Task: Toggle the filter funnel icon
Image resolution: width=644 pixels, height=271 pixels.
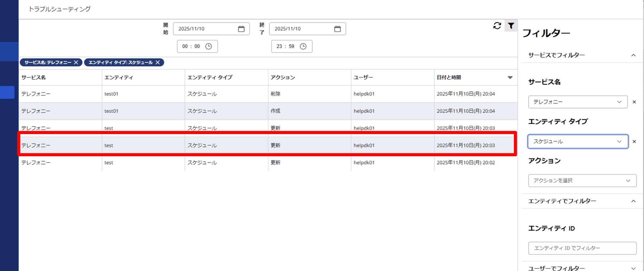Action: pos(511,26)
